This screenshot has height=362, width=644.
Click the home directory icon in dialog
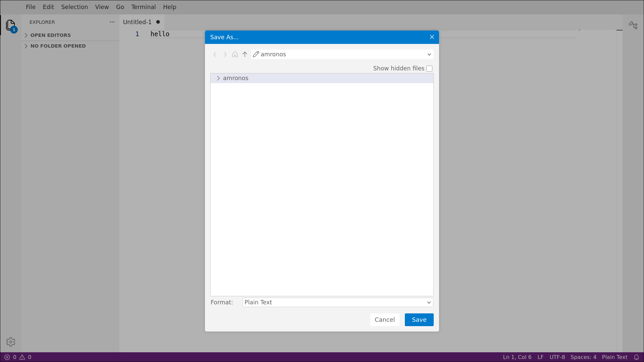[x=235, y=54]
